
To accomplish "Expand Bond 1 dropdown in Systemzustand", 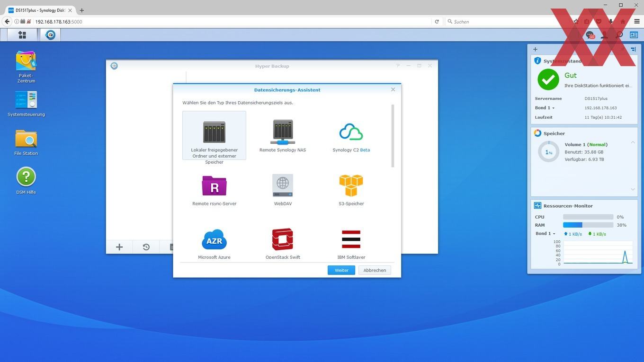I will click(x=545, y=108).
